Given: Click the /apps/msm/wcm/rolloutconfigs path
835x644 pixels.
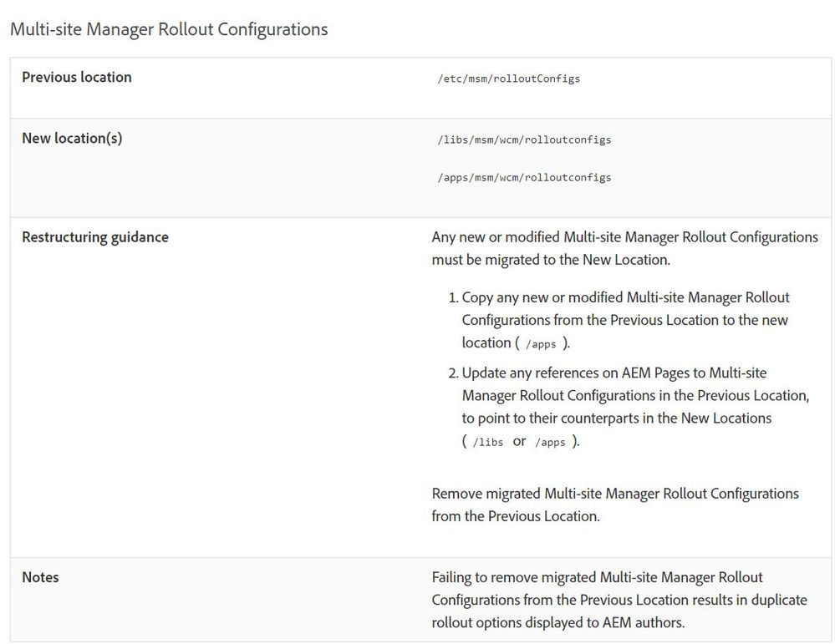Looking at the screenshot, I should (x=524, y=177).
